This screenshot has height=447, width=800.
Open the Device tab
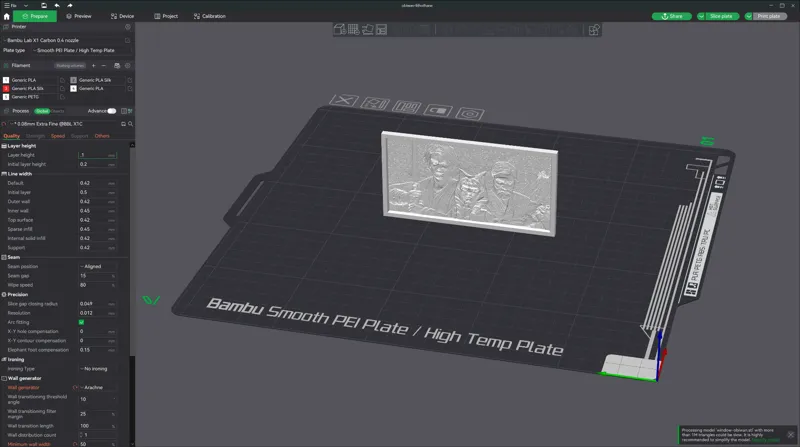(122, 16)
